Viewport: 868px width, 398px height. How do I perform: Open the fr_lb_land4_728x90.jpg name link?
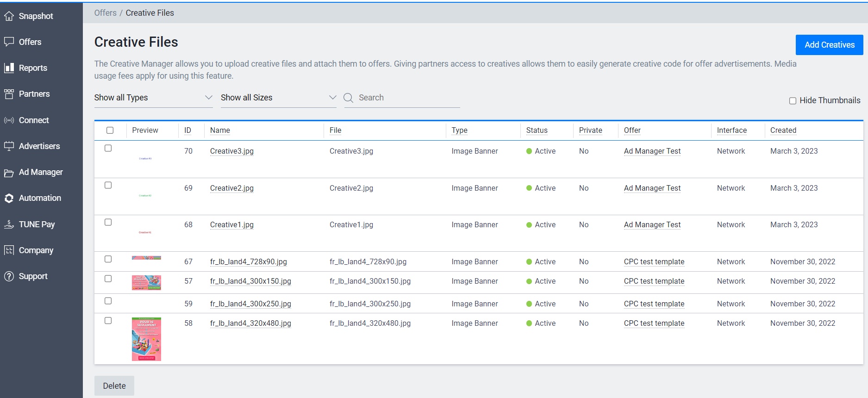(x=249, y=261)
